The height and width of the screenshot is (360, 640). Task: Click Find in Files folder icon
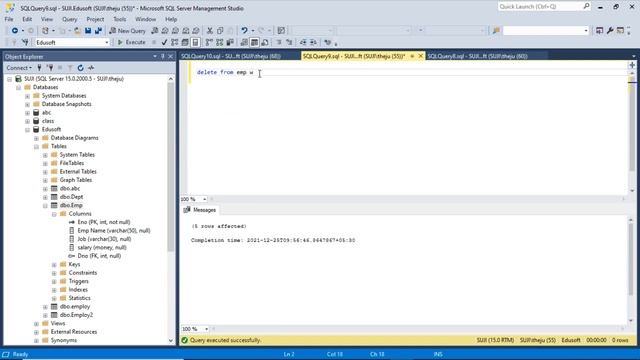pyautogui.click(x=496, y=31)
